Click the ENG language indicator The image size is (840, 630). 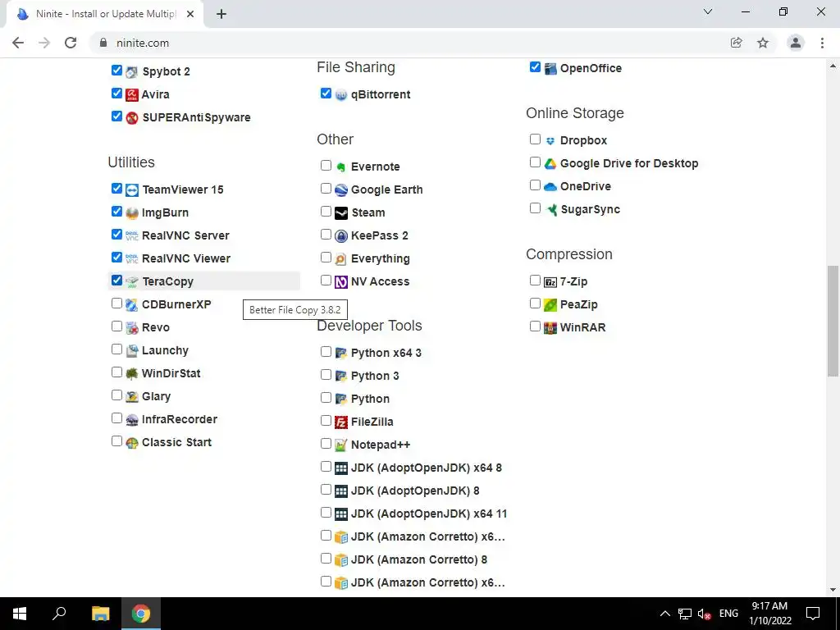728,614
